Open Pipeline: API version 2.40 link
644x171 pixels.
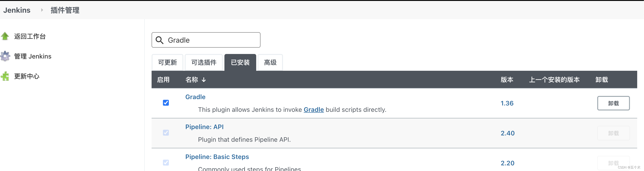point(507,133)
